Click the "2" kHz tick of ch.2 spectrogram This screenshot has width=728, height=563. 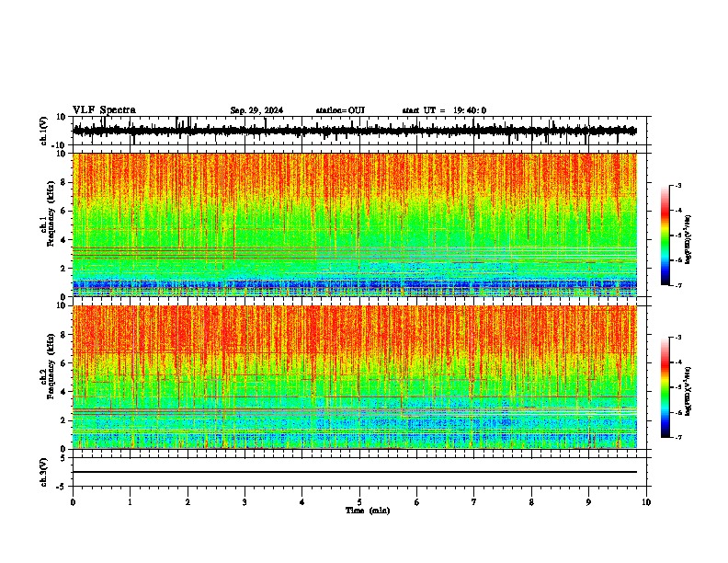coord(63,420)
